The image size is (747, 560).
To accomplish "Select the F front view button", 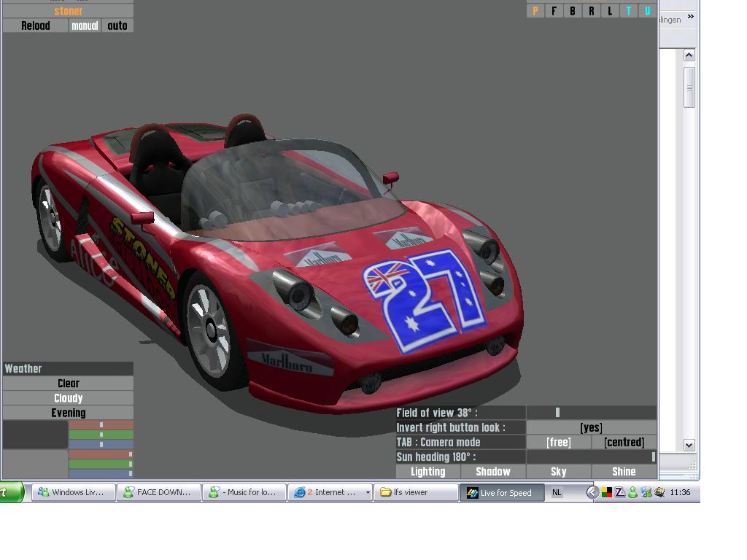I will tap(554, 10).
